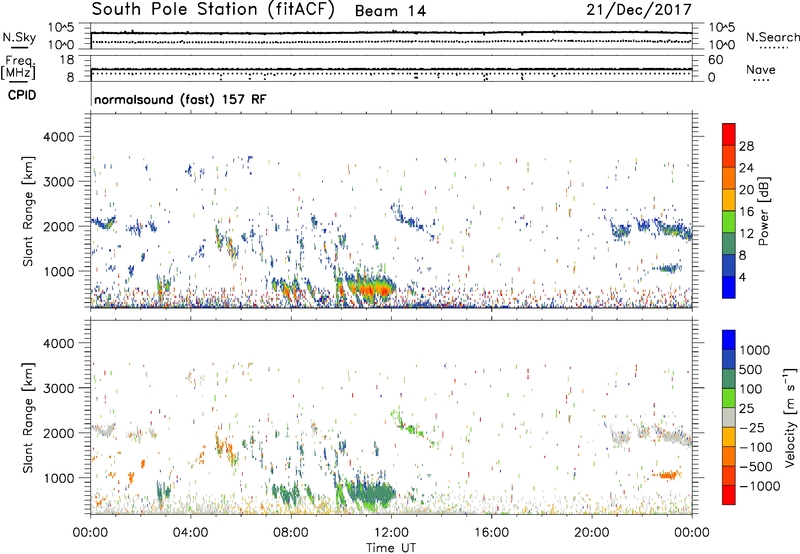Click the "28" tick on Power scale
This screenshot has height=554, width=800.
point(746,146)
